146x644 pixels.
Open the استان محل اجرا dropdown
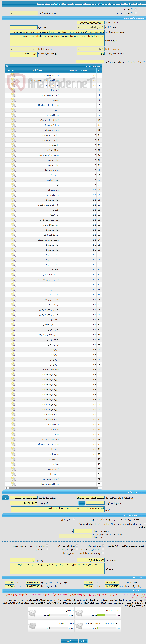pyautogui.click(x=91, y=49)
